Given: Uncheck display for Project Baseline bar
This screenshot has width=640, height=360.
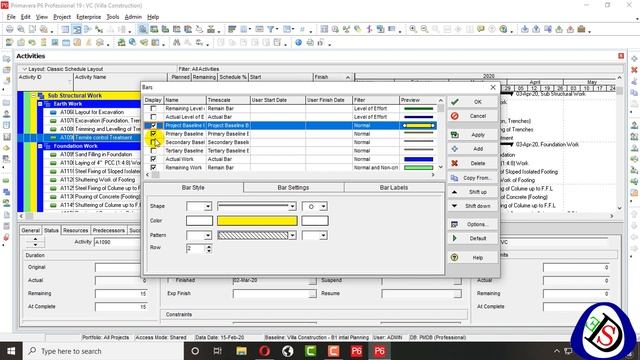Looking at the screenshot, I should click(153, 125).
